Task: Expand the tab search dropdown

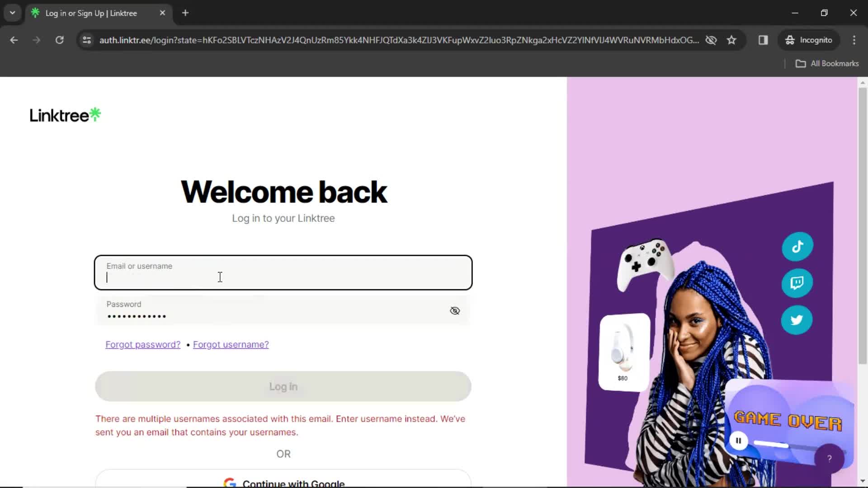Action: pos(12,13)
